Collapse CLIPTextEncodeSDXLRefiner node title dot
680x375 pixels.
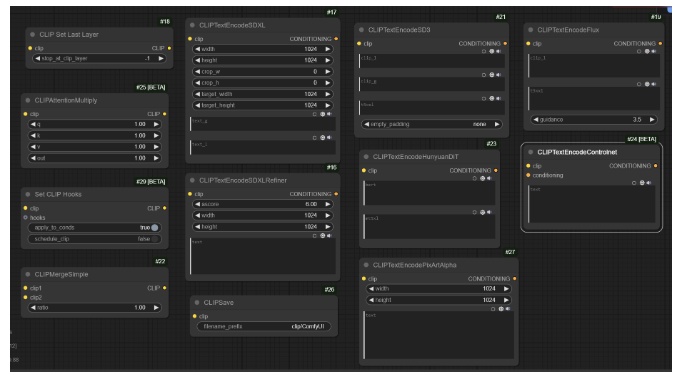point(192,180)
